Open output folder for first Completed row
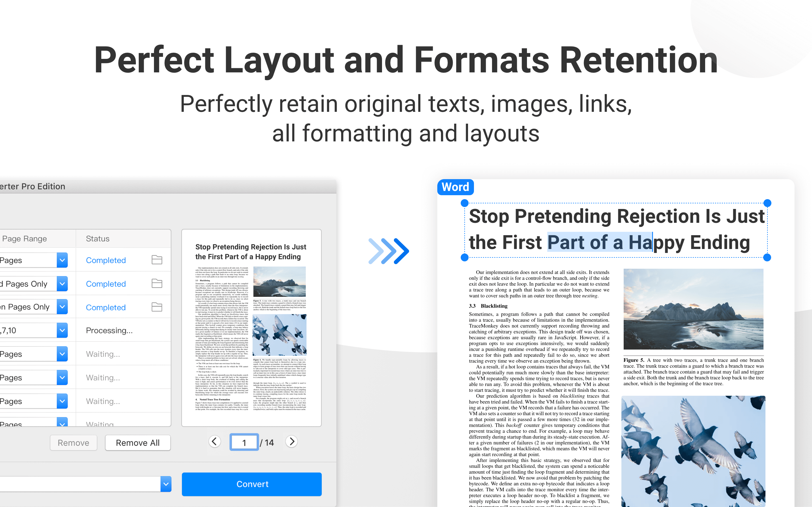Viewport: 812px width, 507px height. coord(157,260)
